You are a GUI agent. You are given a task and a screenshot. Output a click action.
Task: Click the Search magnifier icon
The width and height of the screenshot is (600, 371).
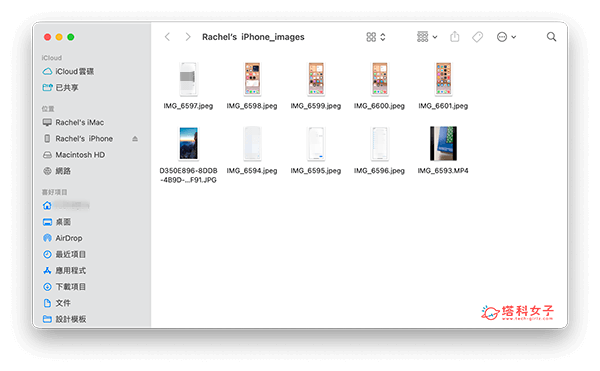pyautogui.click(x=551, y=37)
